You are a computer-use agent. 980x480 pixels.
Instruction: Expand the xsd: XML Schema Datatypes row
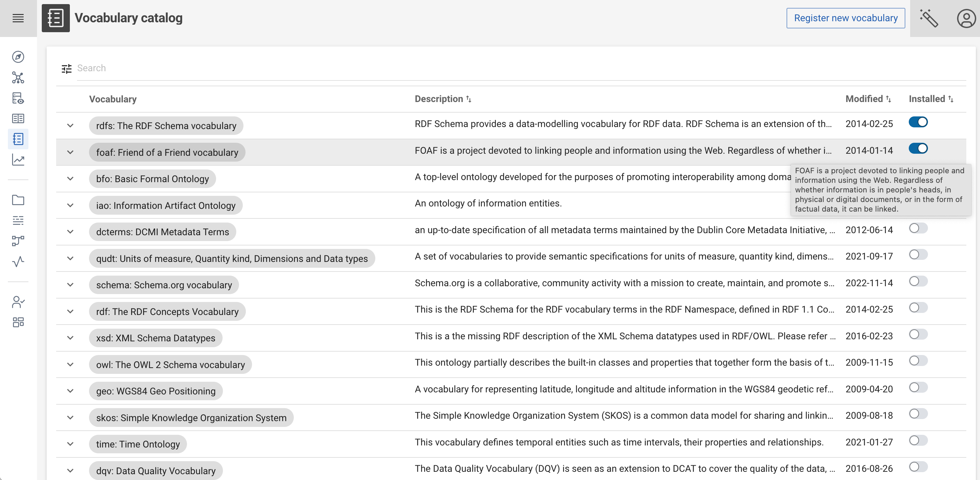coord(71,338)
